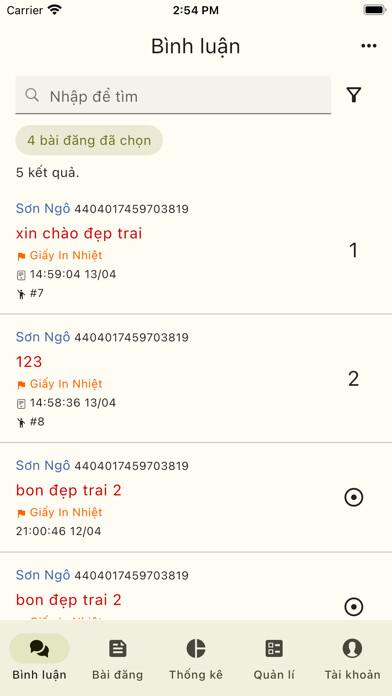Tap the orange flag on first comment
Screen dimensions: 392x696
pos(21,256)
